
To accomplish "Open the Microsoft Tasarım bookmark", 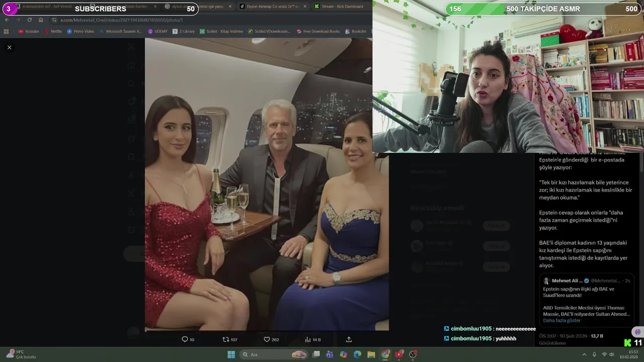I will pos(121,31).
